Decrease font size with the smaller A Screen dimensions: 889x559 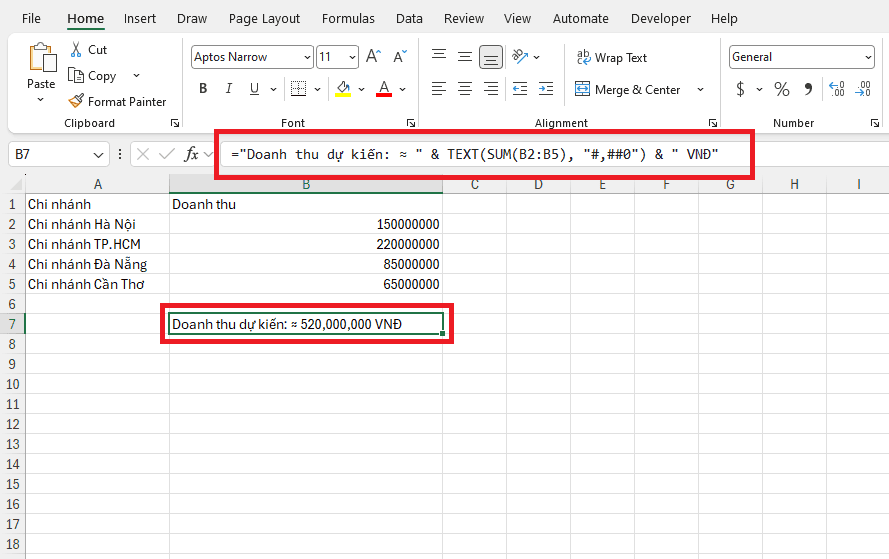tap(400, 57)
